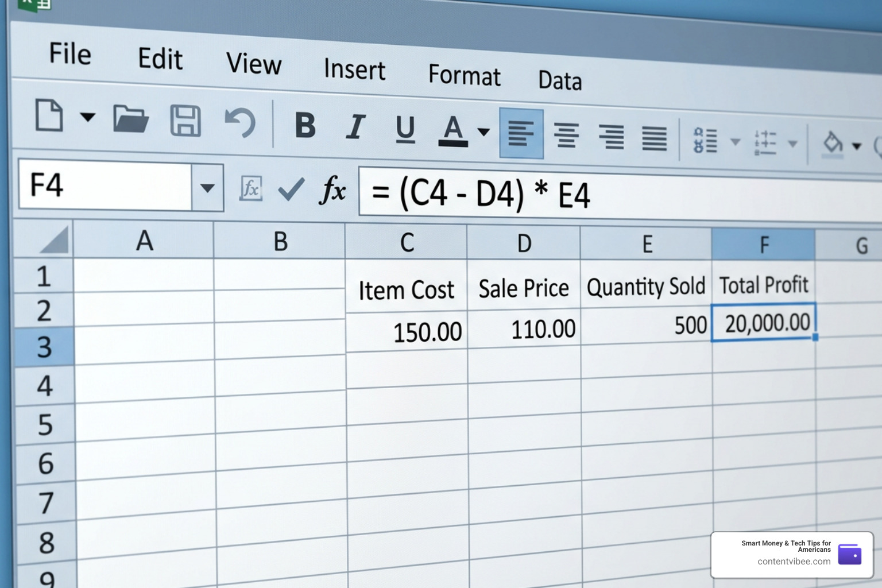Click the fill color bucket icon
Screen dimensions: 882x588
click(x=833, y=144)
